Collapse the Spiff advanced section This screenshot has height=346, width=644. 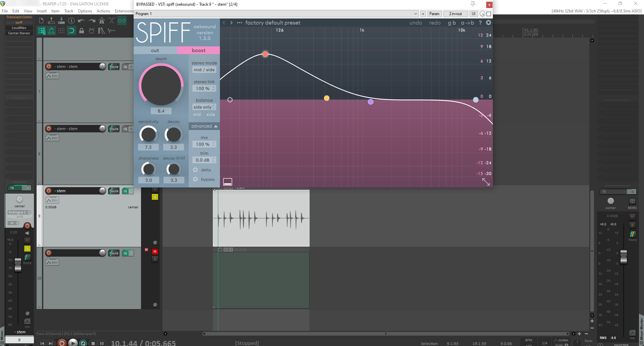tap(204, 126)
